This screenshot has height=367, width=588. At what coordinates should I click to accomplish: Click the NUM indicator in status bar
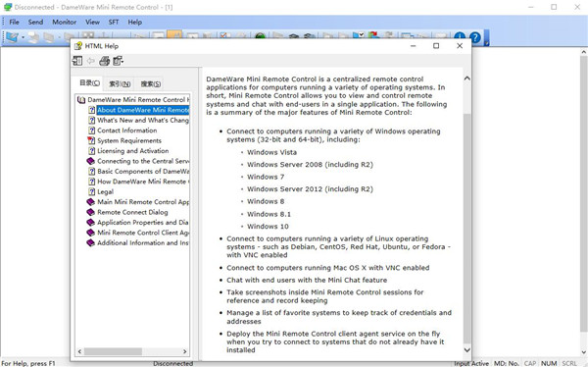pyautogui.click(x=549, y=363)
